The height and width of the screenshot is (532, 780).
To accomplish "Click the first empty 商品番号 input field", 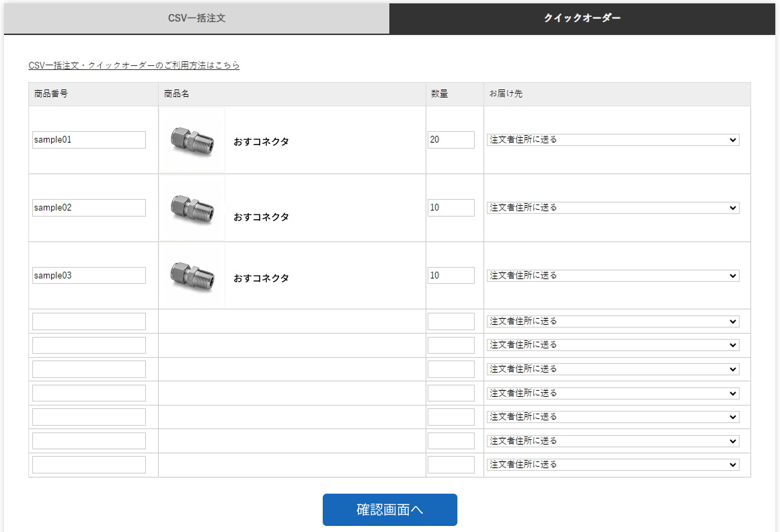I will [89, 321].
